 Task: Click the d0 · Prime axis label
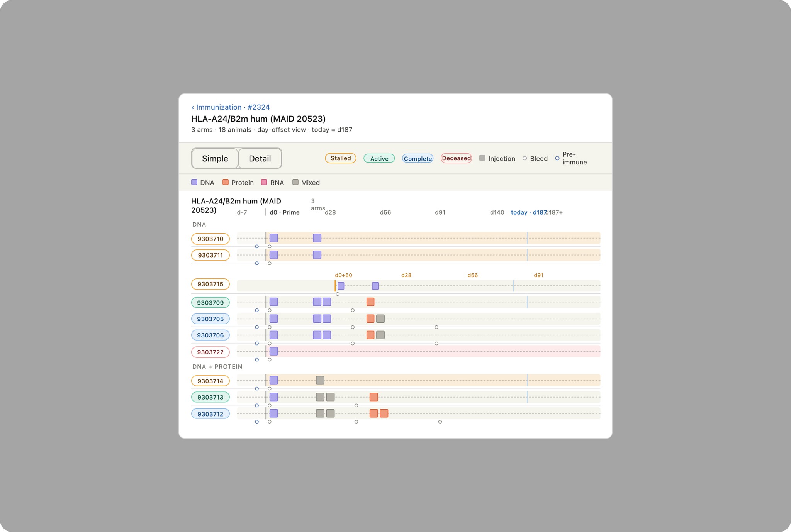click(285, 212)
